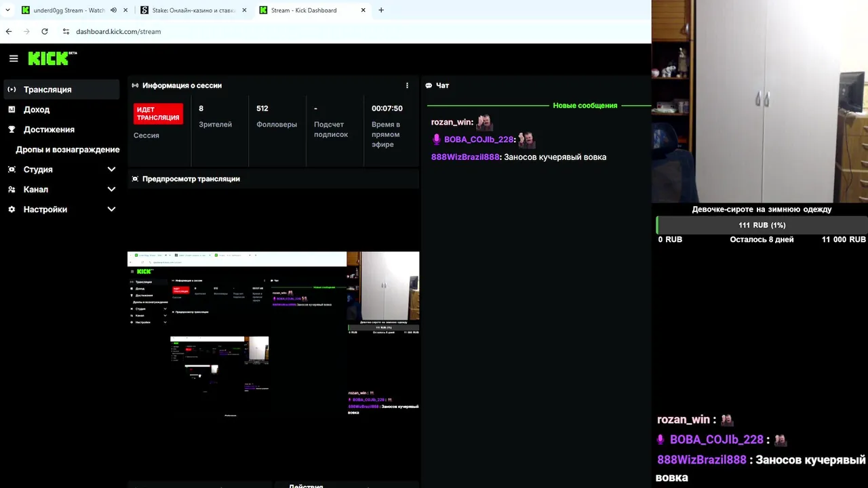Click the emote next to rozan_win in chat
Screen dimensions: 868x488
[484, 122]
